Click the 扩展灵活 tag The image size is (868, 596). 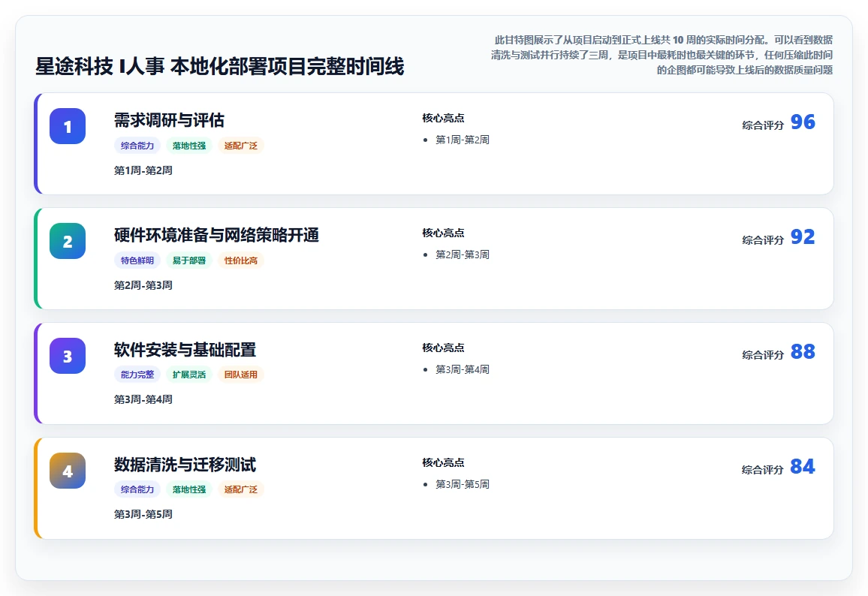(x=188, y=375)
